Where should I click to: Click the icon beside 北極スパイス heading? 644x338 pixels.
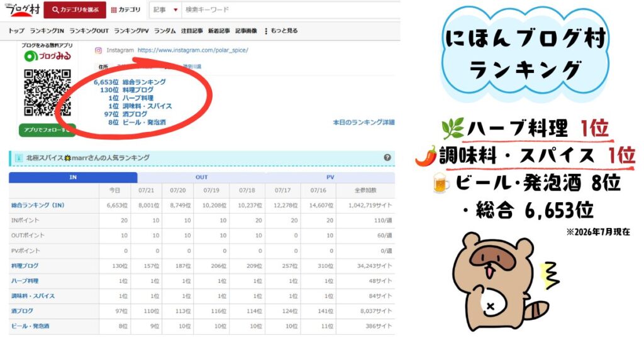point(18,158)
